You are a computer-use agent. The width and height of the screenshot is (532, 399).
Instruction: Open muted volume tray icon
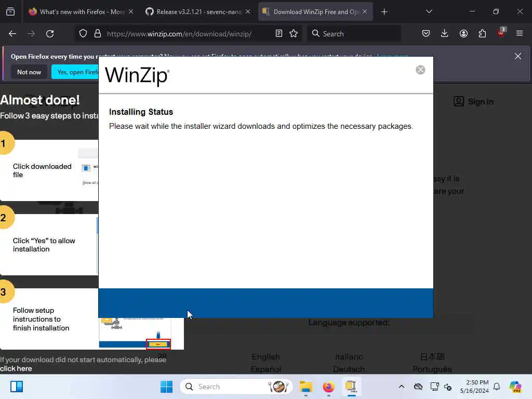(x=448, y=387)
